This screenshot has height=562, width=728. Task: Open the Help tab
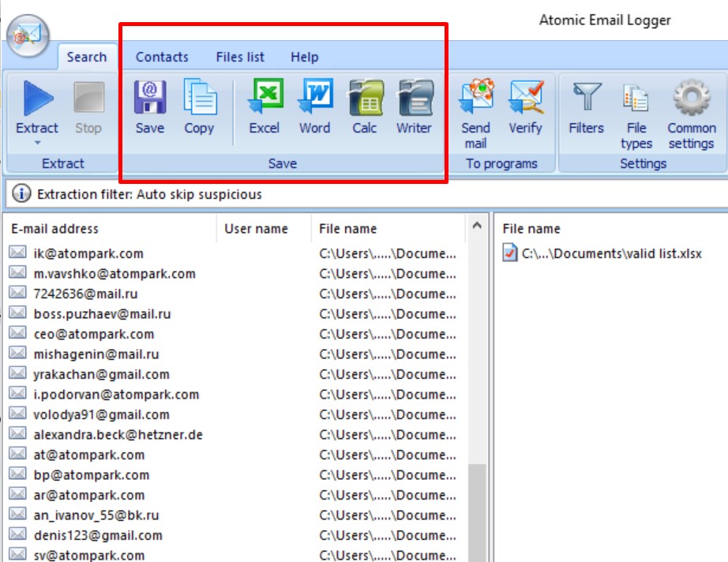coord(304,57)
